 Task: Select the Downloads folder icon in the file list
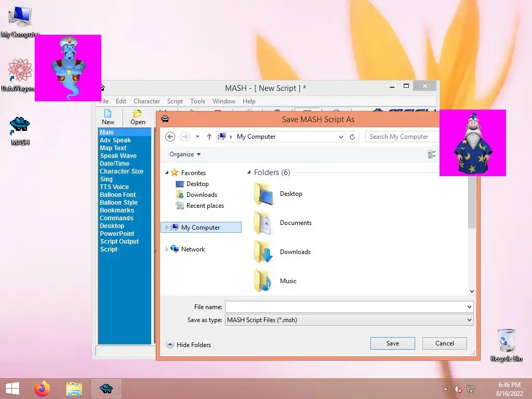263,252
